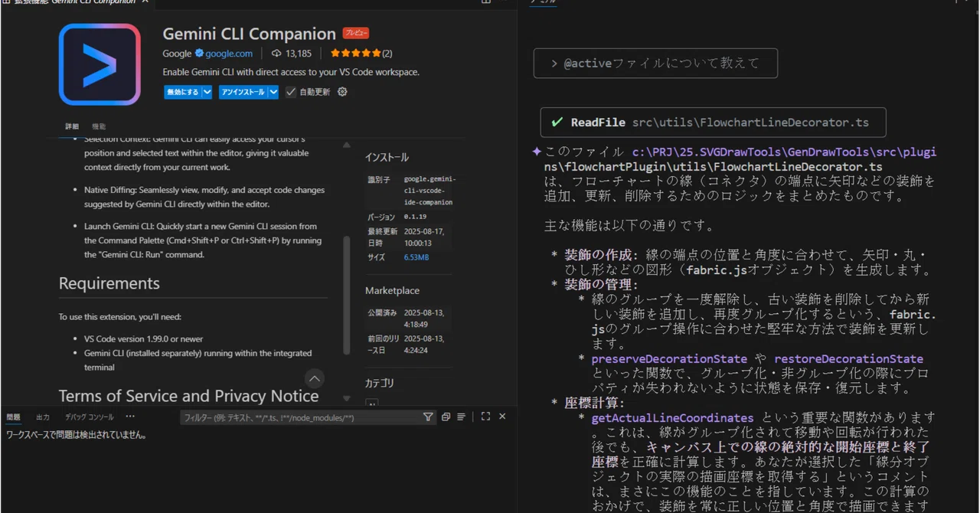Click the cloud download count icon
This screenshot has width=980, height=513.
tap(276, 54)
